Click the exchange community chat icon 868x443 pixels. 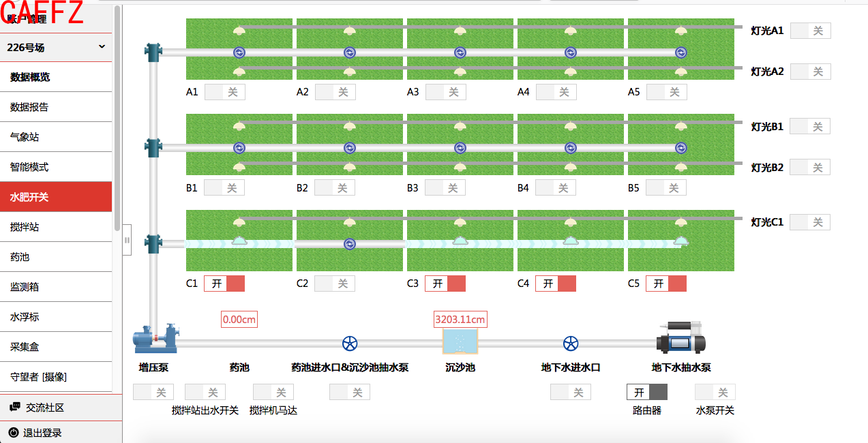[14, 407]
